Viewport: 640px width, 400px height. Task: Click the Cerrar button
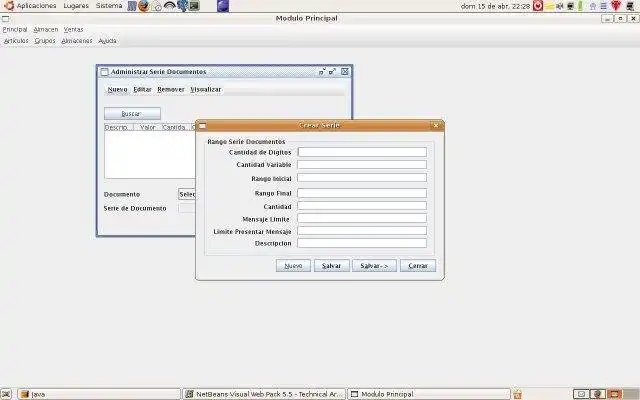418,266
